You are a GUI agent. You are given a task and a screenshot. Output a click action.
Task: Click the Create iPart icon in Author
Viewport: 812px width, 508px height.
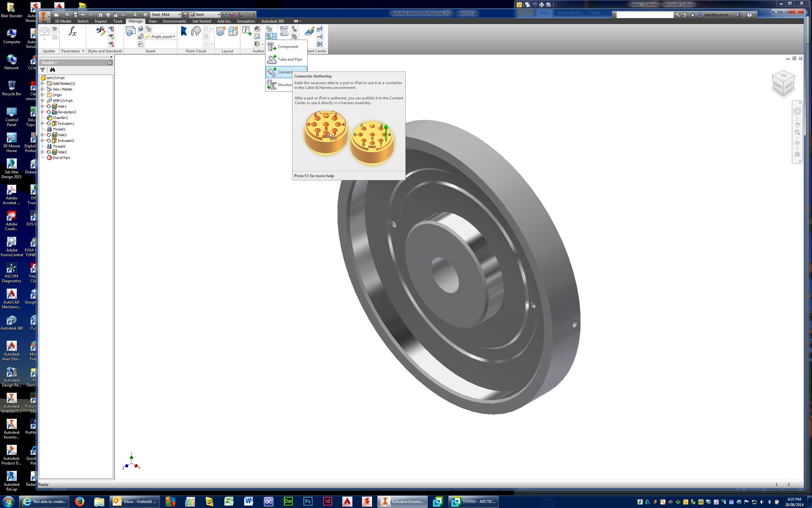click(247, 31)
